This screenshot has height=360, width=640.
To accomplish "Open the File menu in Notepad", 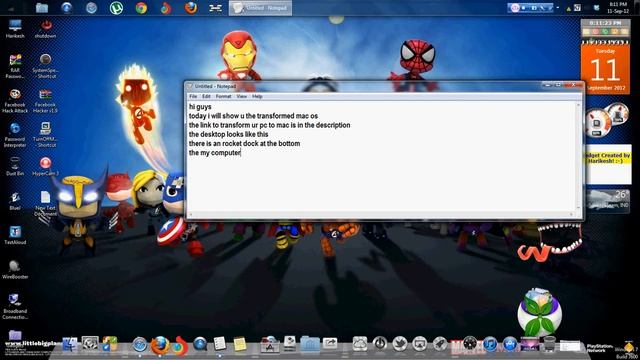I will tap(193, 96).
